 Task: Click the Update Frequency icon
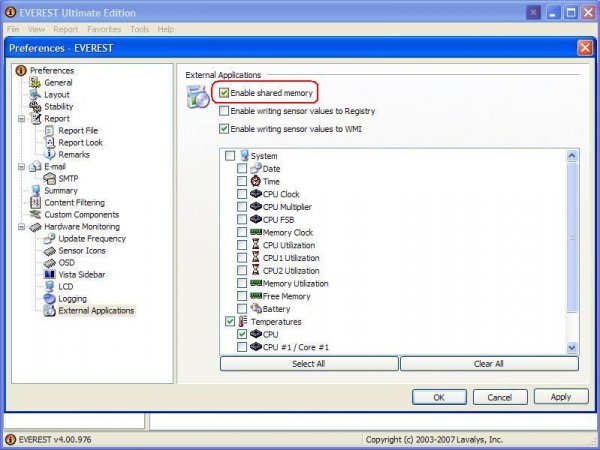pyautogui.click(x=49, y=238)
